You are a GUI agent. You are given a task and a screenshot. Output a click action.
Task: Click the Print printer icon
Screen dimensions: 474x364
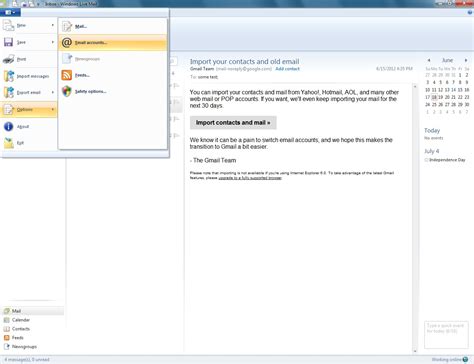(8, 59)
